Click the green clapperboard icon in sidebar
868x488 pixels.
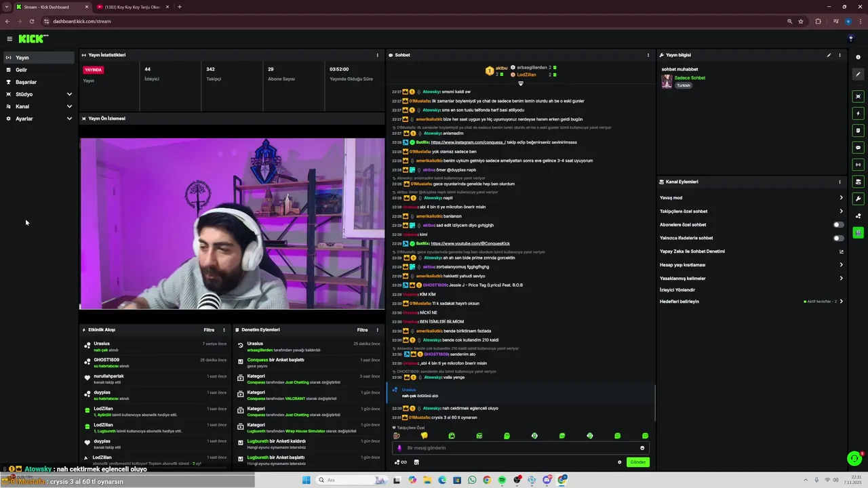point(858,232)
